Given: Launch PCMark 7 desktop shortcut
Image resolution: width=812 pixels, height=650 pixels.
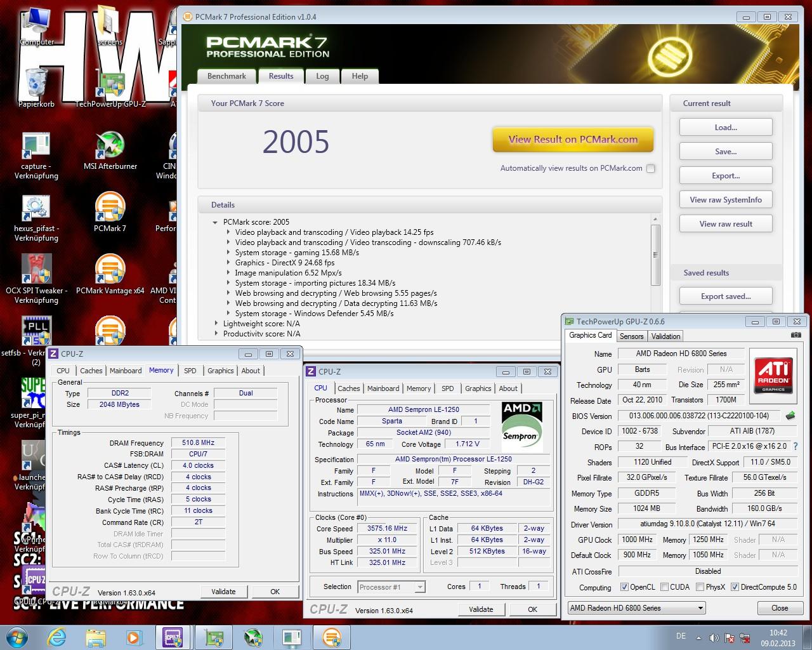Looking at the screenshot, I should tap(110, 213).
